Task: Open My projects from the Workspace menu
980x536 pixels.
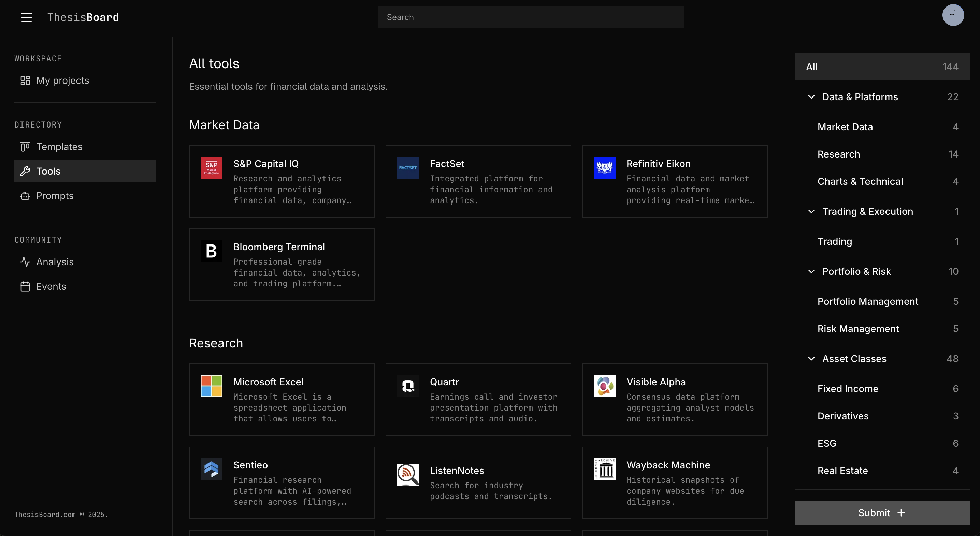Action: coord(62,80)
